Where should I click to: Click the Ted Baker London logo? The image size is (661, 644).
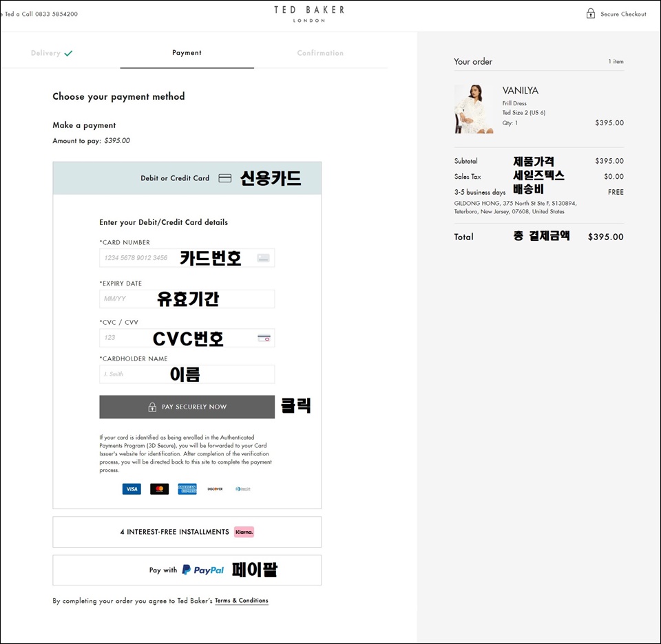click(x=309, y=14)
